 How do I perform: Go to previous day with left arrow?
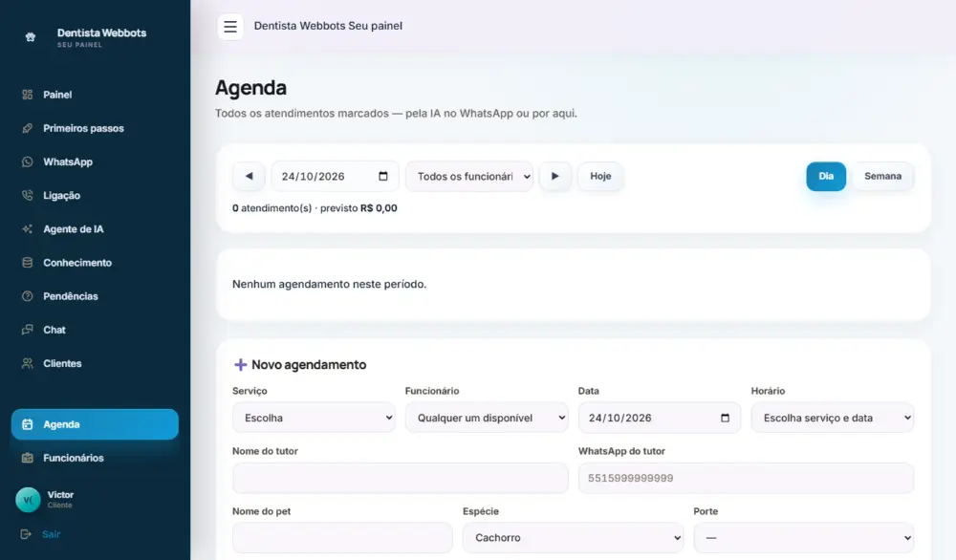click(249, 176)
